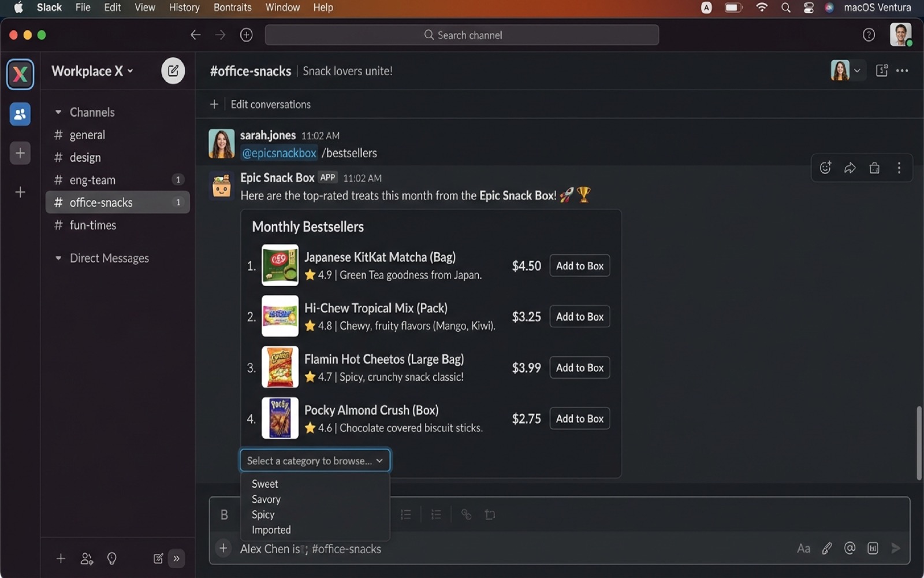
Task: Click the bag icon in message actions
Action: point(874,168)
